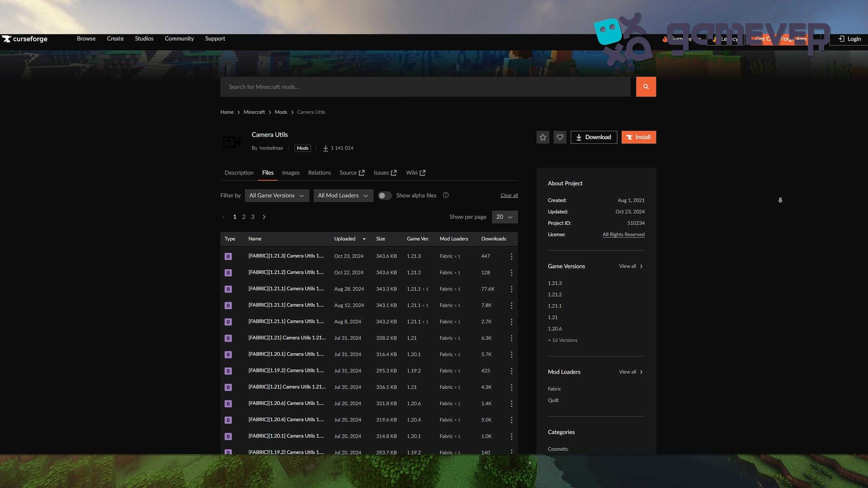Open Source via its external link icon
Viewport: 868px width, 488px height.
(x=361, y=172)
